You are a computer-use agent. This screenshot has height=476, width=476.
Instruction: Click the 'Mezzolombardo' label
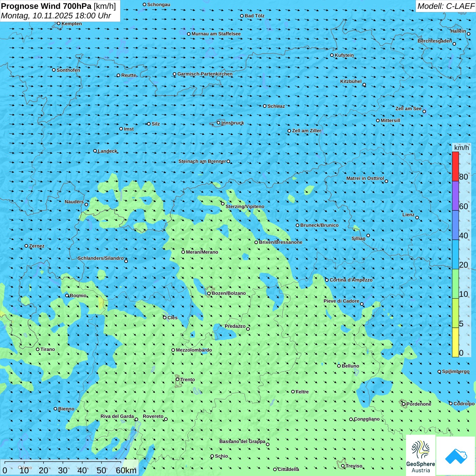(x=194, y=350)
